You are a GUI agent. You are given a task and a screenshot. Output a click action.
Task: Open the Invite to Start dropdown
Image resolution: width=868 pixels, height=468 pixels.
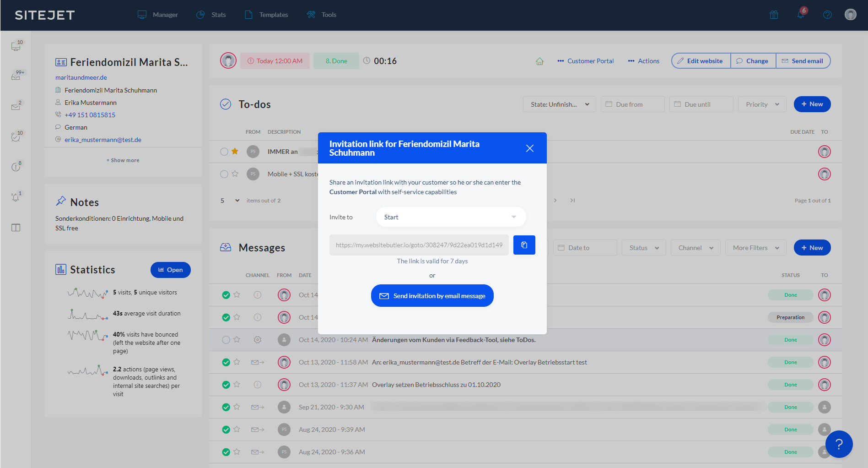click(x=451, y=217)
